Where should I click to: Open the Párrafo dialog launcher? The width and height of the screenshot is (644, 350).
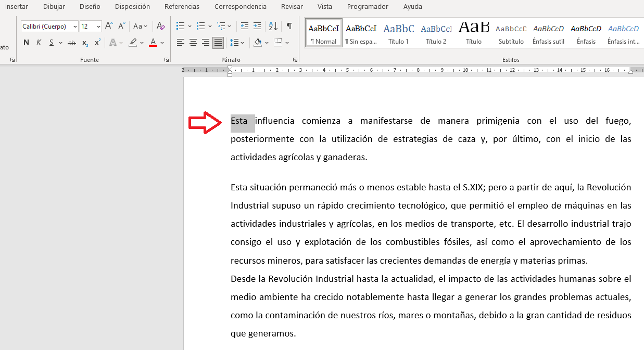(295, 60)
